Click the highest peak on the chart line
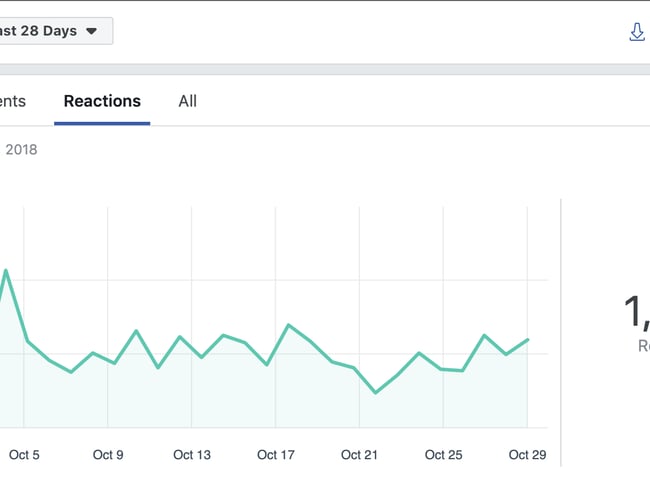The image size is (650, 500). [6, 270]
